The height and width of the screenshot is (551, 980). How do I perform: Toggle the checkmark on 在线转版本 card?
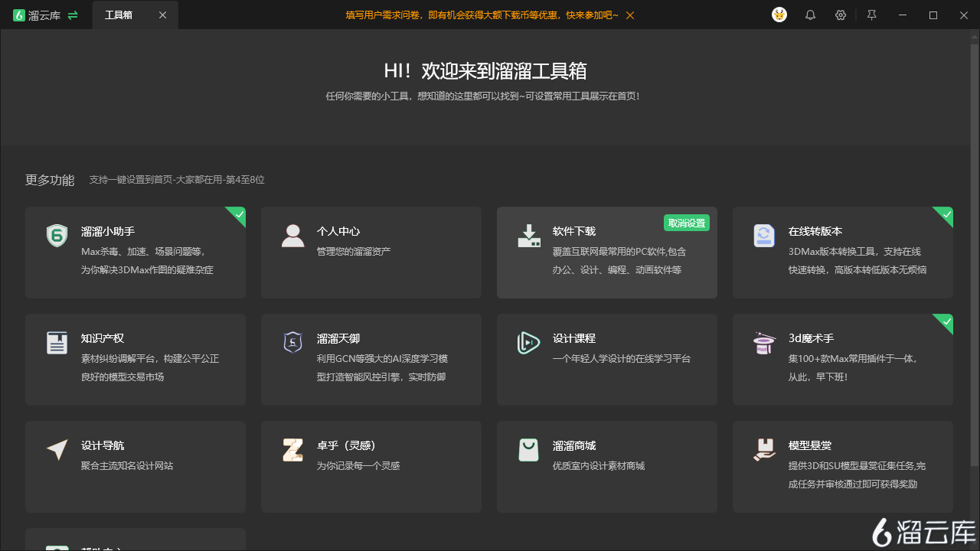(x=946, y=214)
